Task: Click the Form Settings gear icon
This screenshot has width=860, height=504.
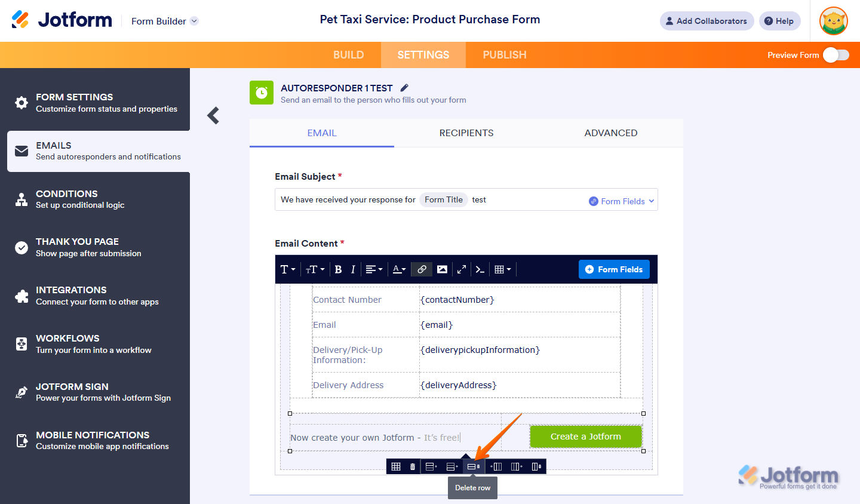Action: 21,103
